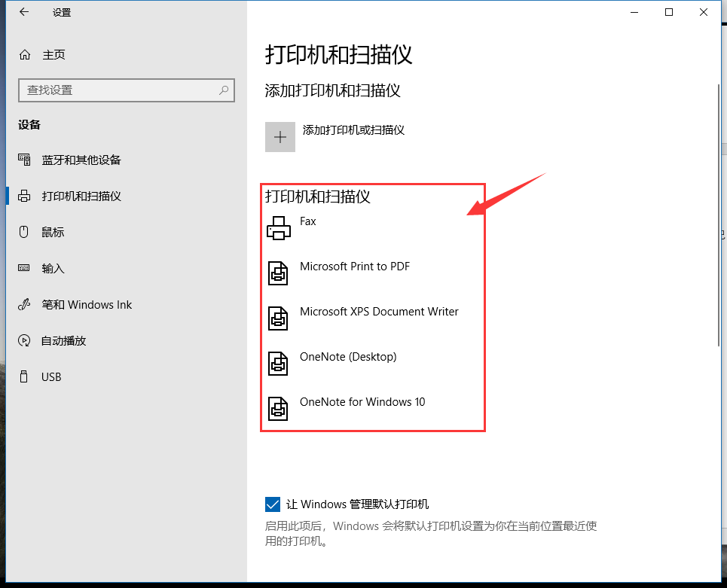The width and height of the screenshot is (727, 588).
Task: Close the Settings window
Action: click(704, 12)
